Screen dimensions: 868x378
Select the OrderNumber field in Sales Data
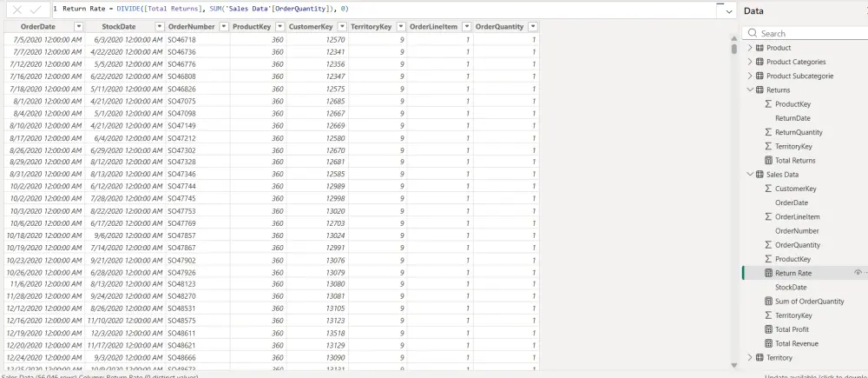(x=797, y=231)
